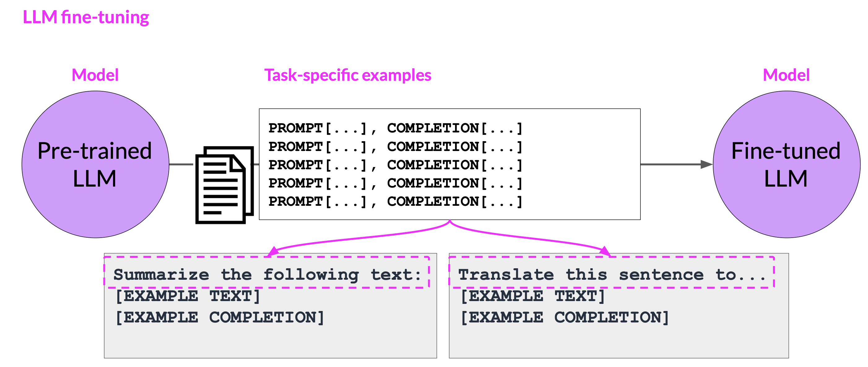Click the first PROMPT, COMPLETION row
868x367 pixels.
pos(395,128)
